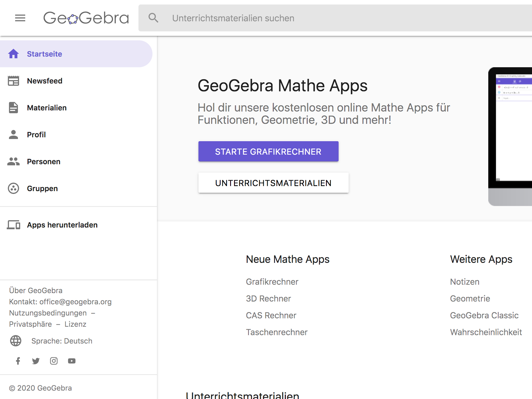
Task: Open the Taschenrechner link
Action: pyautogui.click(x=277, y=332)
